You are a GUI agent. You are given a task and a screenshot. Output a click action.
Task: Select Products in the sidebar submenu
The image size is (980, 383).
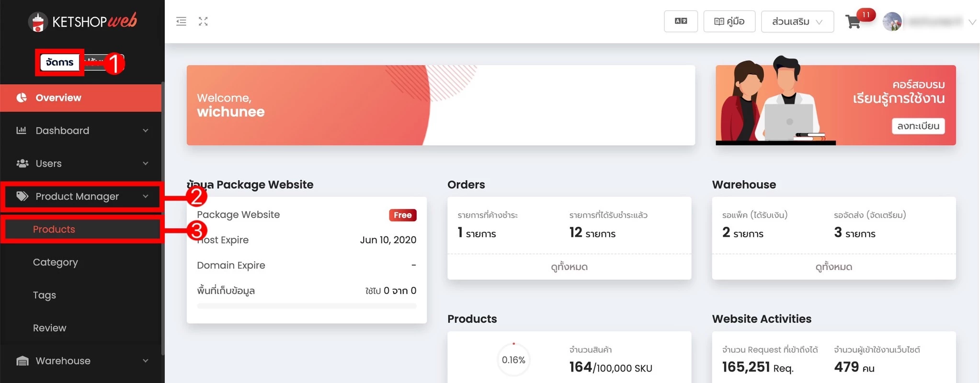(x=54, y=229)
